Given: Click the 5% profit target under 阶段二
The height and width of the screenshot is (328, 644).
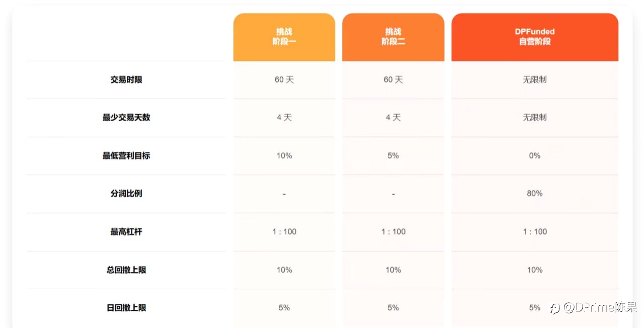Looking at the screenshot, I should (x=393, y=155).
